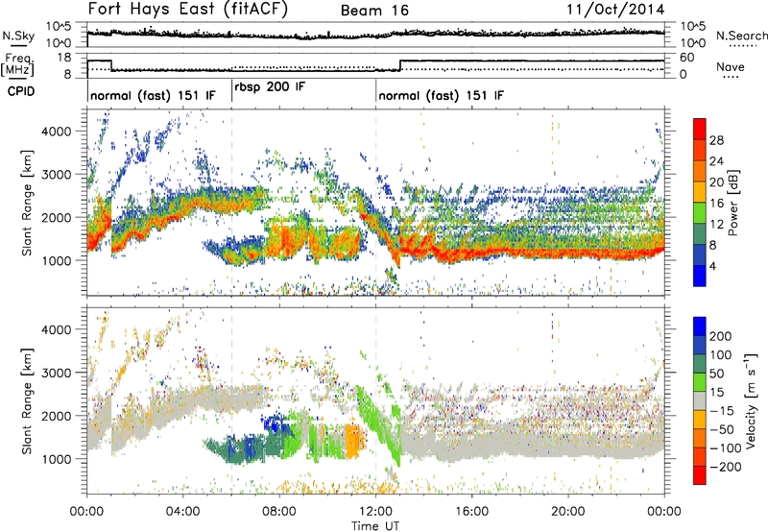Click the '200' value on velocity scale
The height and width of the screenshot is (532, 768).
(x=721, y=336)
